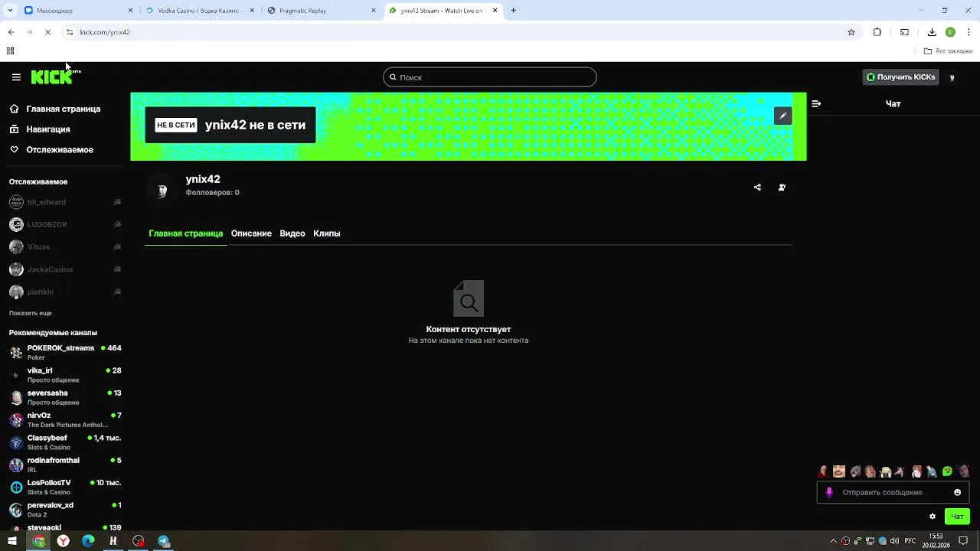This screenshot has height=551, width=980.
Task: Show hidden system tray icons chevron
Action: [834, 541]
